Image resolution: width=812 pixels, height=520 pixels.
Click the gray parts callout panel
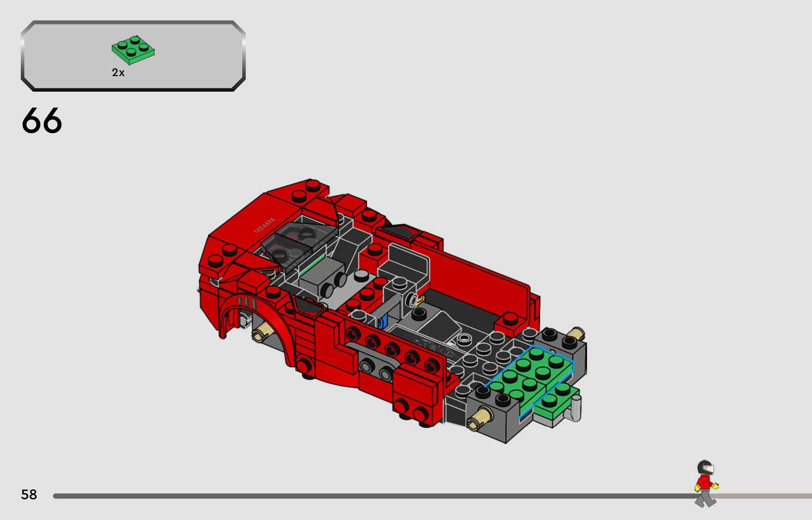[x=190, y=56]
